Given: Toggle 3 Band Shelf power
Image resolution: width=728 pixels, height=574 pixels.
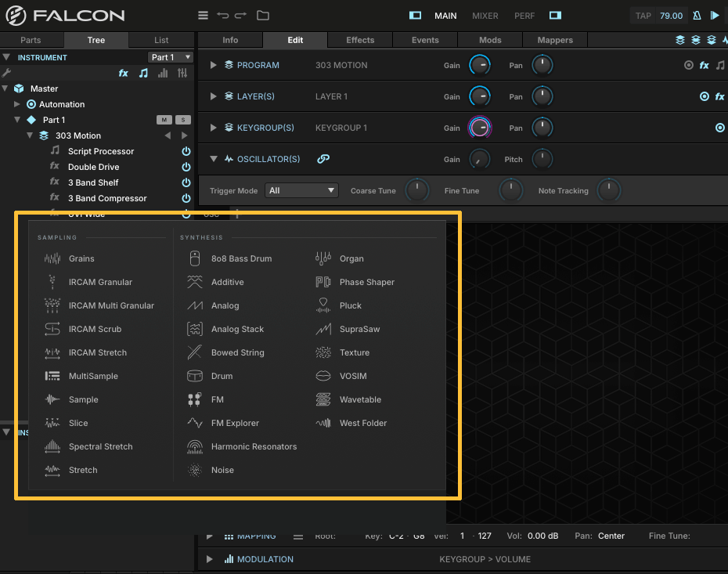Looking at the screenshot, I should click(186, 182).
